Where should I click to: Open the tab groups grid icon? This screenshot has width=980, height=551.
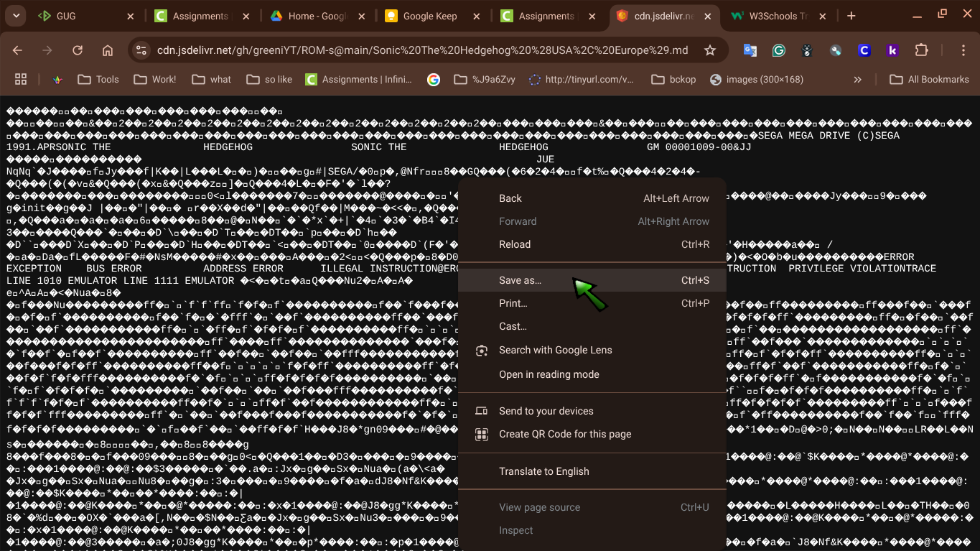pos(20,79)
